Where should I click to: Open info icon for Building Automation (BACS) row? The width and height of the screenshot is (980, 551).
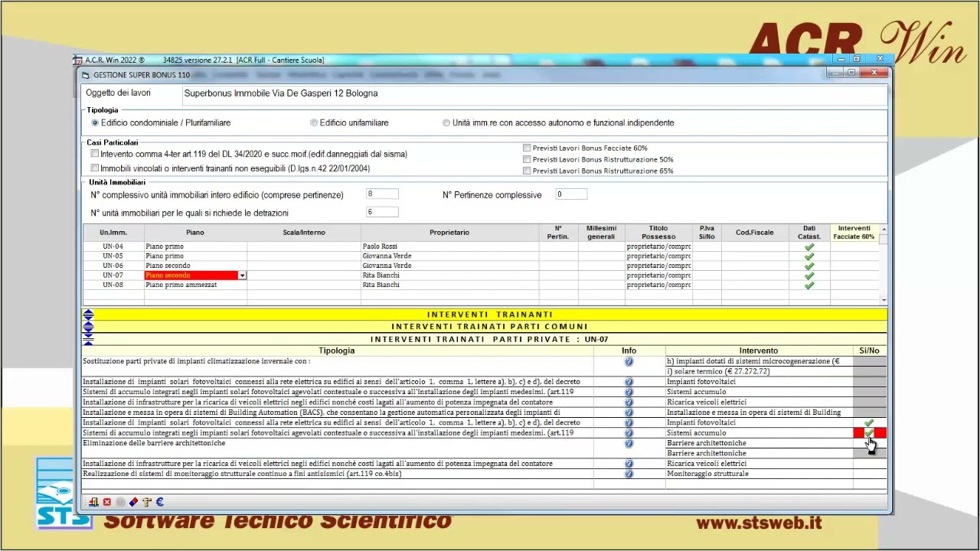(x=629, y=412)
